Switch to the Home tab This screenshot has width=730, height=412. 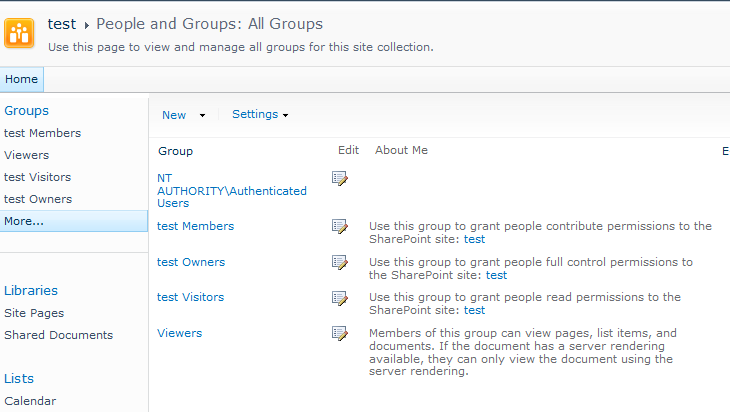point(21,79)
